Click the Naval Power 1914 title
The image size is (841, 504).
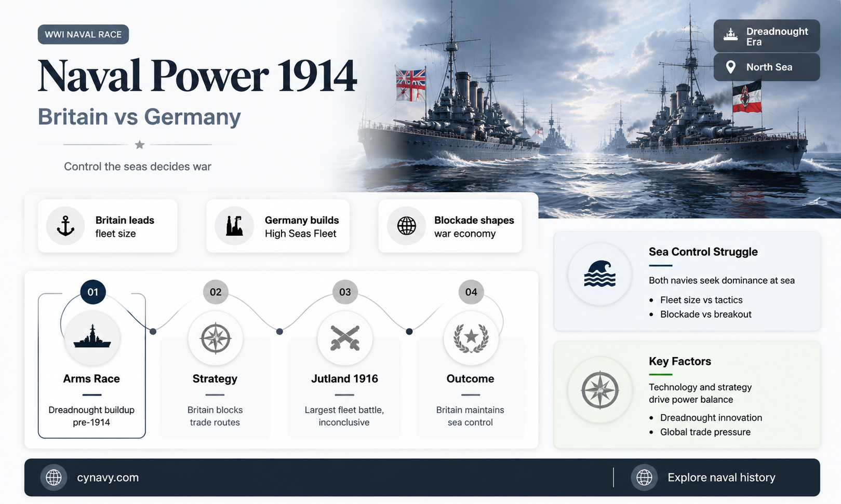click(x=197, y=76)
